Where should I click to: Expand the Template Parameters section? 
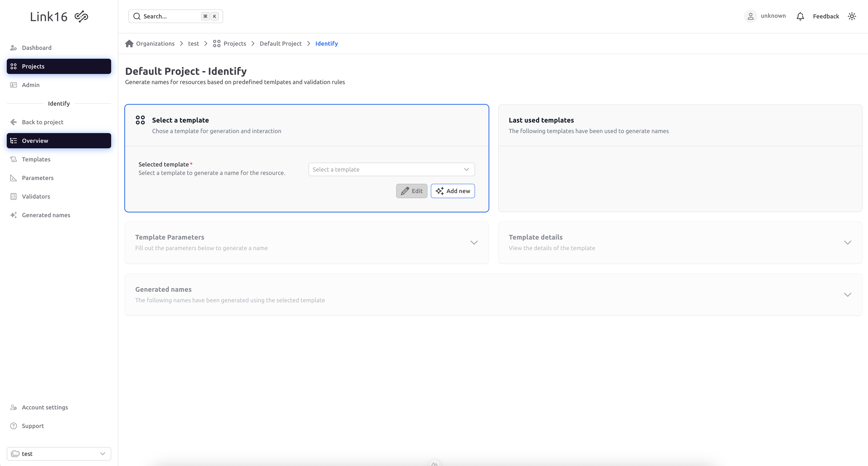[x=474, y=242]
